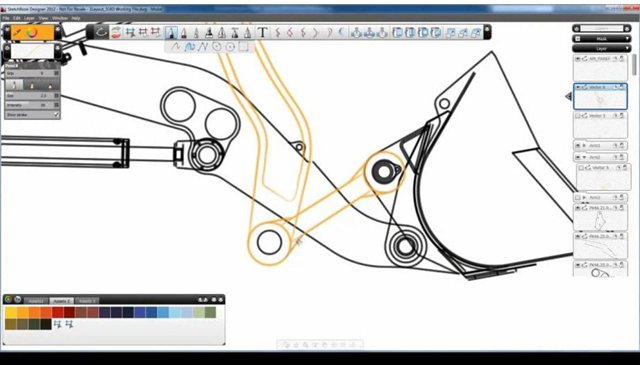Screen dimensions: 640x365
Task: Click the red eraser tool icon
Action: click(116, 32)
